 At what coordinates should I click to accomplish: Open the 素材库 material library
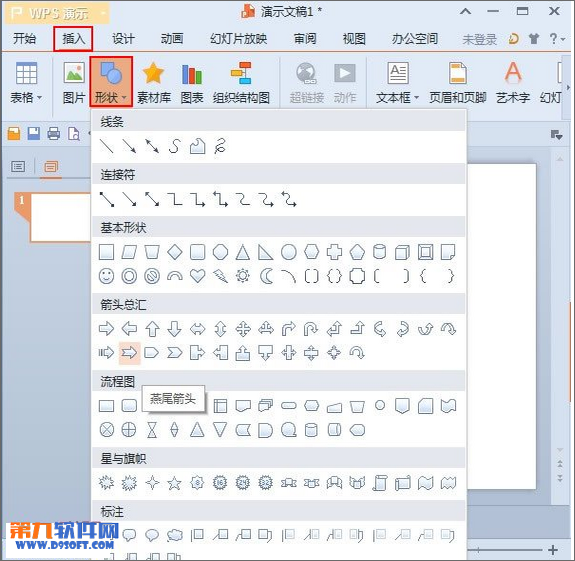click(x=154, y=83)
